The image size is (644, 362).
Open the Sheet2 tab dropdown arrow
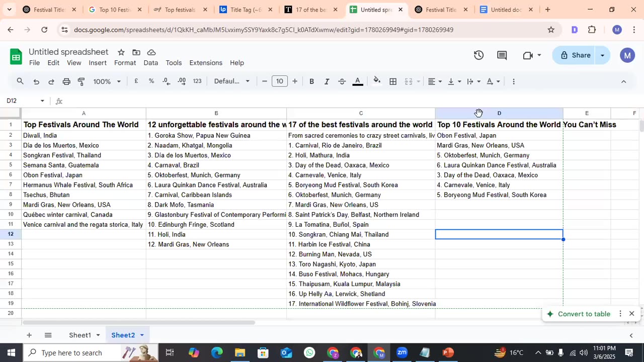[142, 335]
